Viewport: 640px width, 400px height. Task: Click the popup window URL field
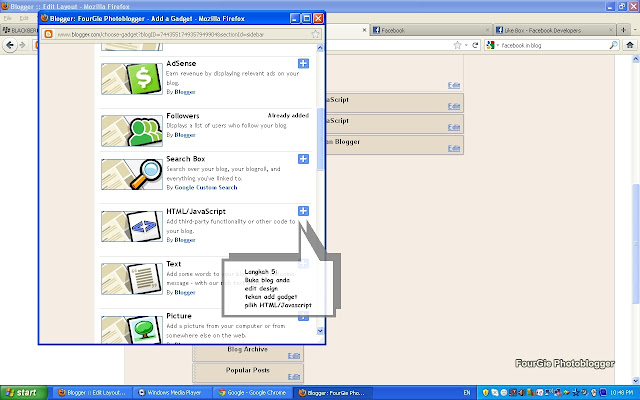coord(180,34)
